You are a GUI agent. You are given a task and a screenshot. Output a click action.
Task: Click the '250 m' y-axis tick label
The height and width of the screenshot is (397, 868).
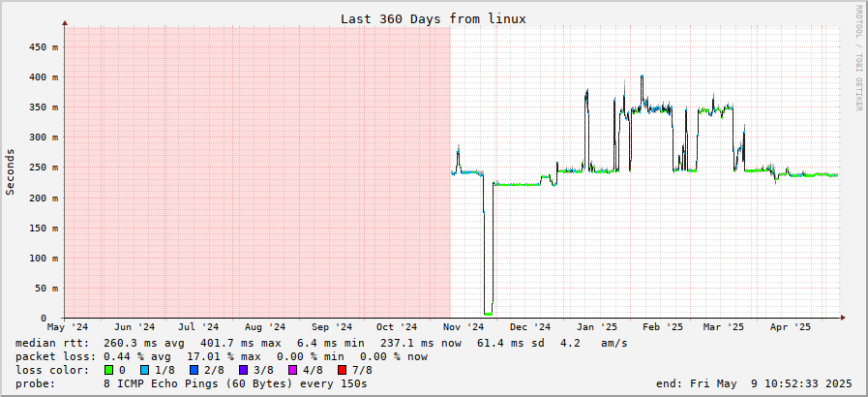[x=44, y=168]
